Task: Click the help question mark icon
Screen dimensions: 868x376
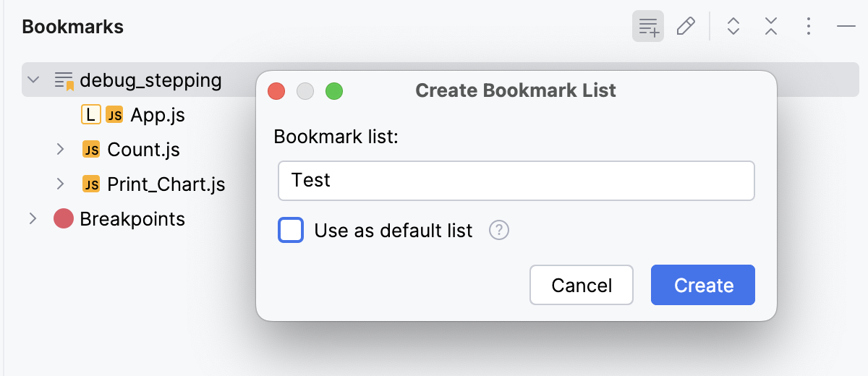Action: [499, 231]
